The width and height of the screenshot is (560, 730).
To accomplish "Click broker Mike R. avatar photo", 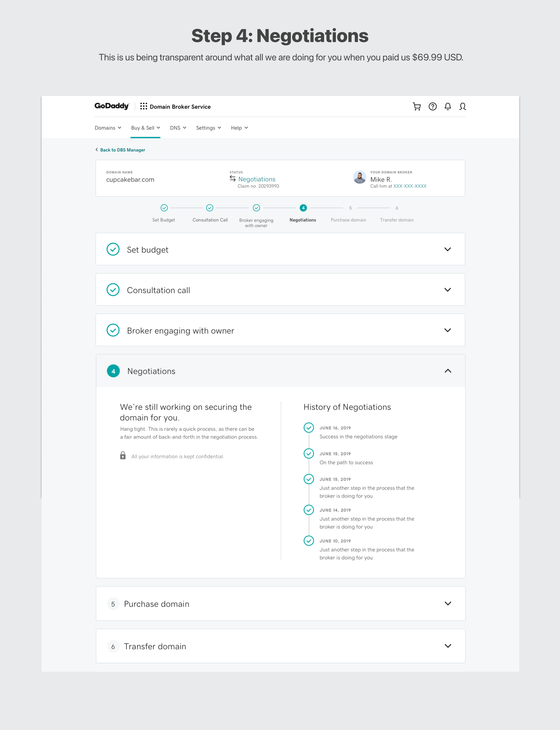I will tap(359, 177).
